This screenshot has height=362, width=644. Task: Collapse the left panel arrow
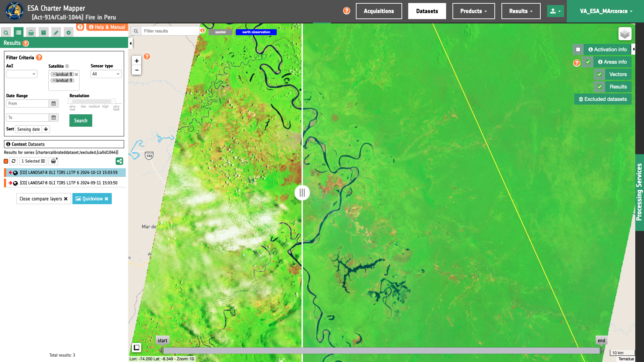(x=130, y=43)
